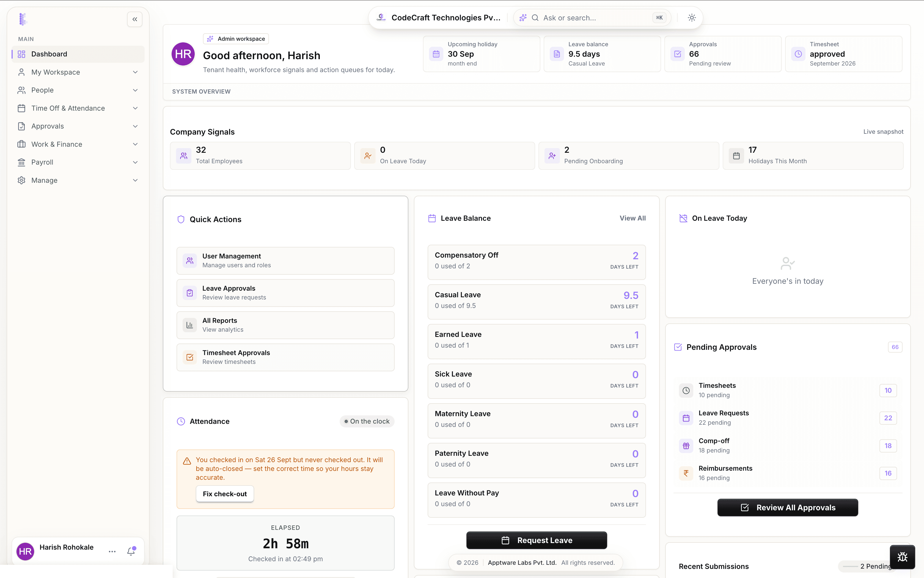Open Leave Approvals quick action
This screenshot has width=924, height=578.
[285, 293]
